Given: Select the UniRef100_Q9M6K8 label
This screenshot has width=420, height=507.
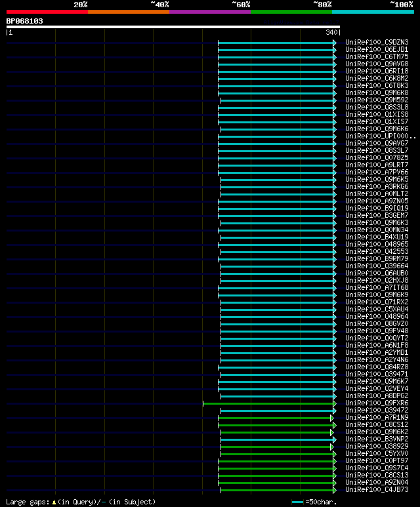Looking at the screenshot, I should (377, 92).
